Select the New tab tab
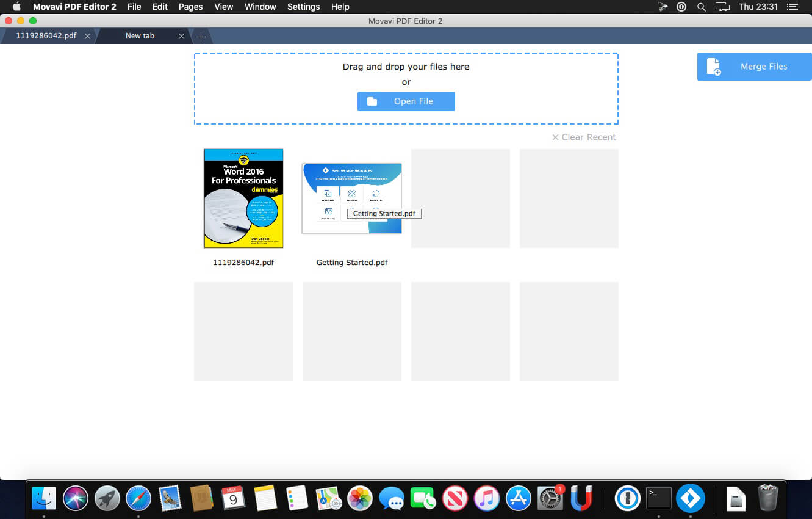This screenshot has height=519, width=812. pyautogui.click(x=140, y=36)
